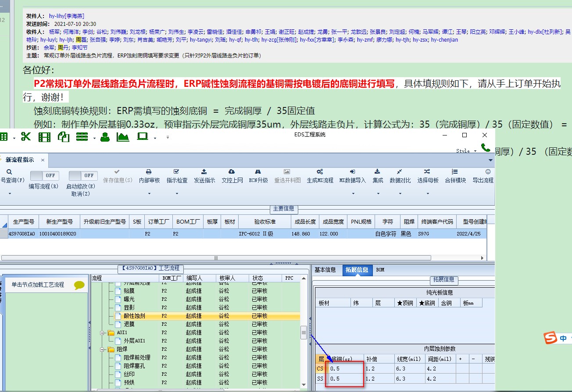
Task: Click recipient 赵成捷 in email header
Action: point(306,32)
